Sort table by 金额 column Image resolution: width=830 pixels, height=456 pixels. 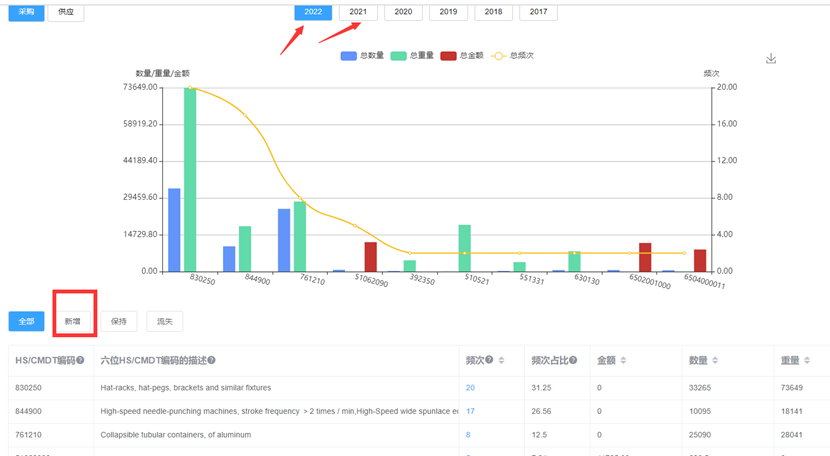click(x=623, y=360)
